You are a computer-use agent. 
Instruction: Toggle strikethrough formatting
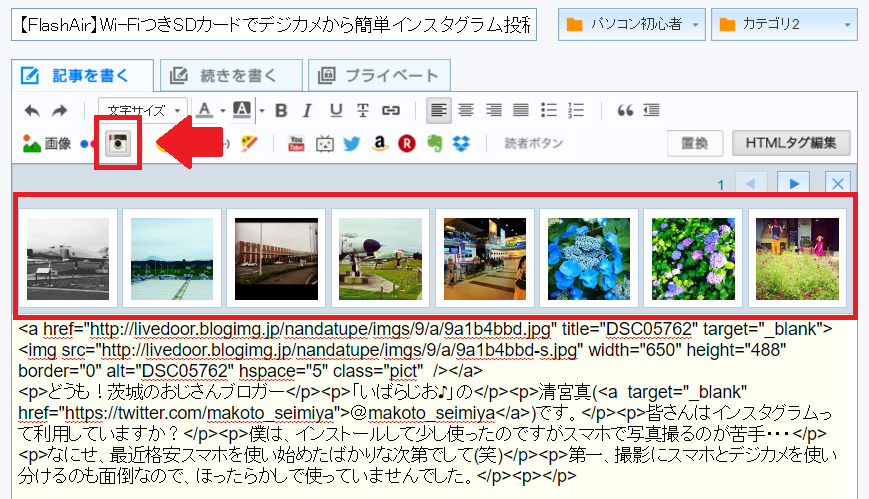tap(363, 111)
